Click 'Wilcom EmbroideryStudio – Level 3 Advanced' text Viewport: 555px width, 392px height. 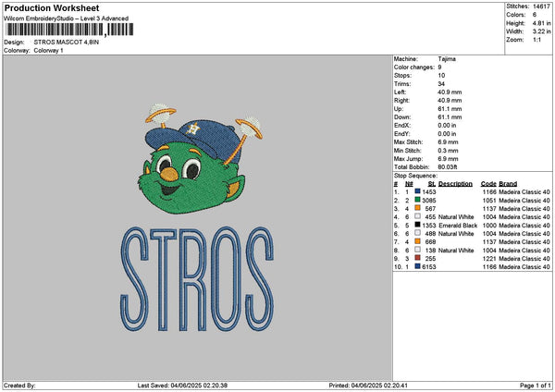pyautogui.click(x=66, y=18)
